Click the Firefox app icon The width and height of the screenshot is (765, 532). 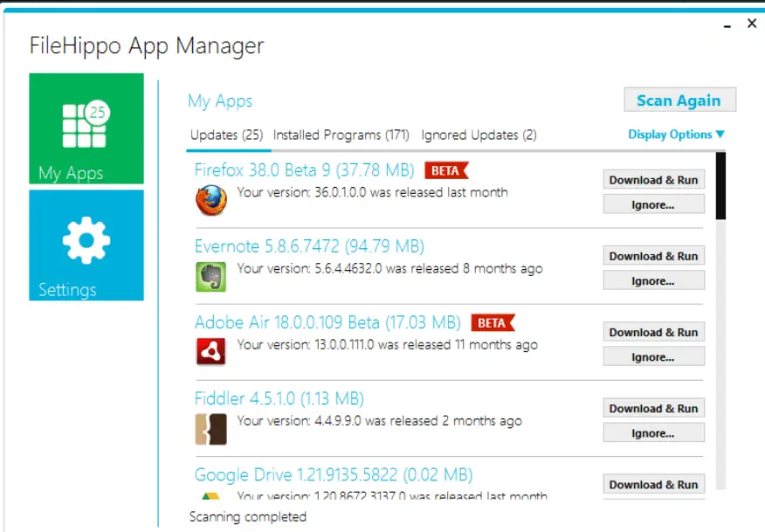210,199
